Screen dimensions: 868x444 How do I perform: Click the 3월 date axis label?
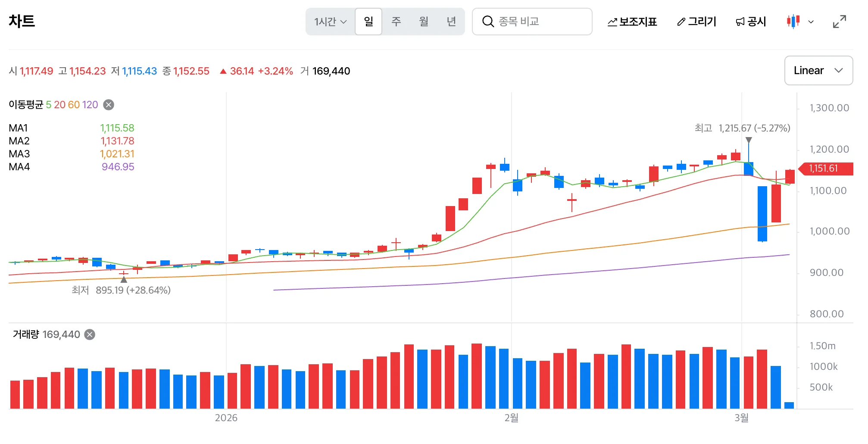coord(742,418)
